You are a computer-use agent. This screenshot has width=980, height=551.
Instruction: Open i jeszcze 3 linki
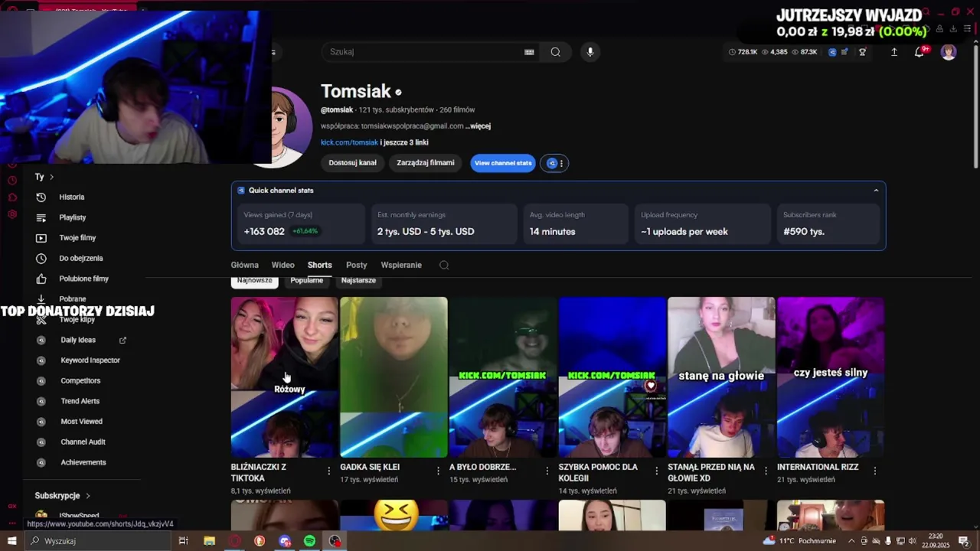click(x=404, y=142)
